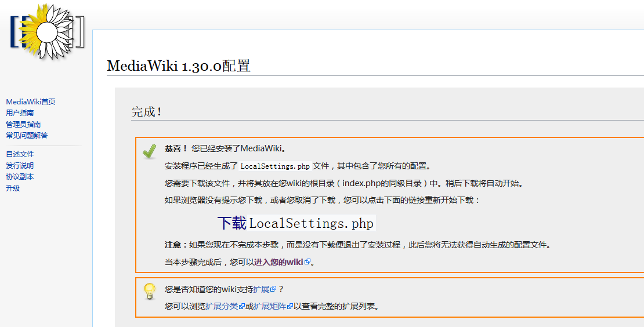Click the 恭喜! congratulation text
Image resolution: width=644 pixels, height=327 pixels.
(176, 148)
